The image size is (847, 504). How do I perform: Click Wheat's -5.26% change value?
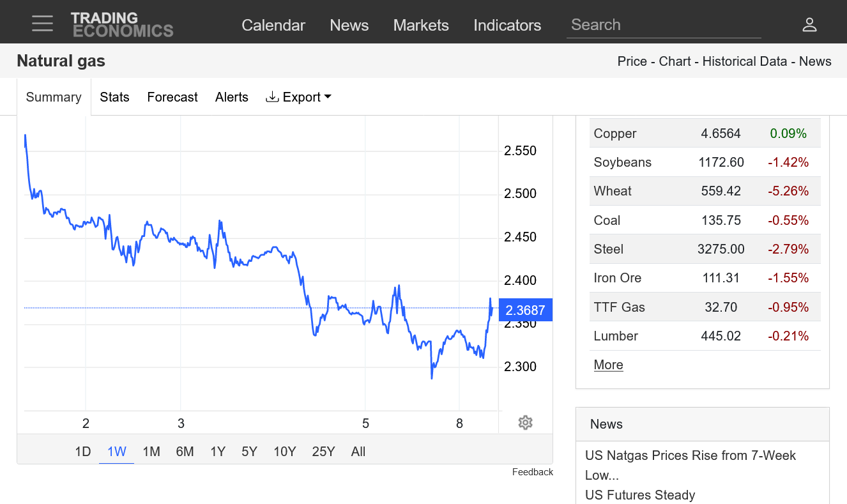788,191
